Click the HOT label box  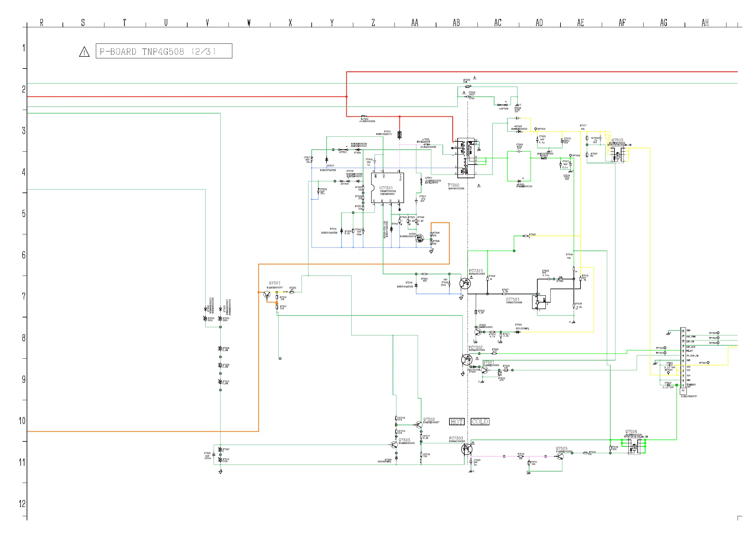pos(457,422)
